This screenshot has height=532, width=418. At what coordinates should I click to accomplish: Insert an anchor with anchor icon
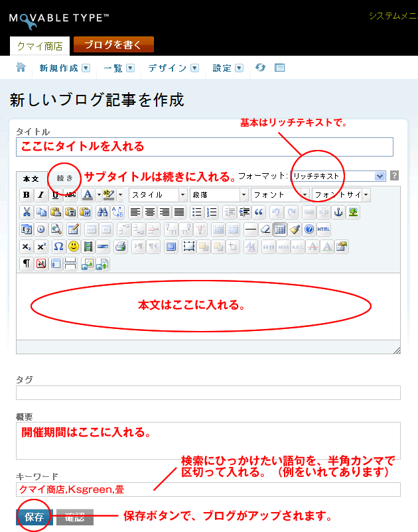pos(338,212)
